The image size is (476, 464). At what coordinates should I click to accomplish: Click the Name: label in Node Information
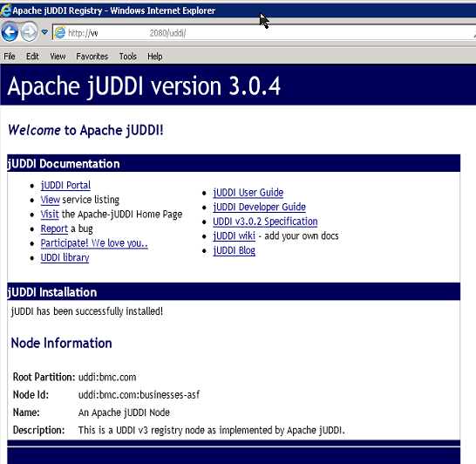click(26, 413)
